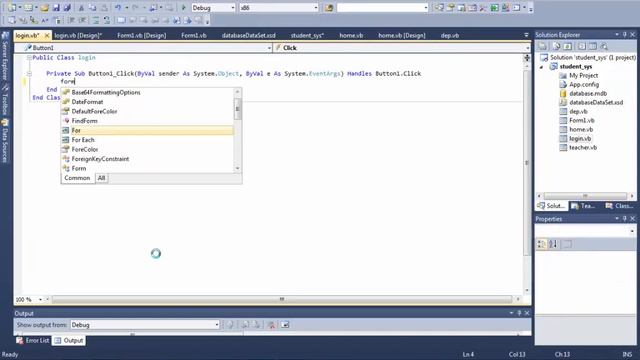
Task: Select For Each in the IntelliSense list
Action: pos(147,140)
